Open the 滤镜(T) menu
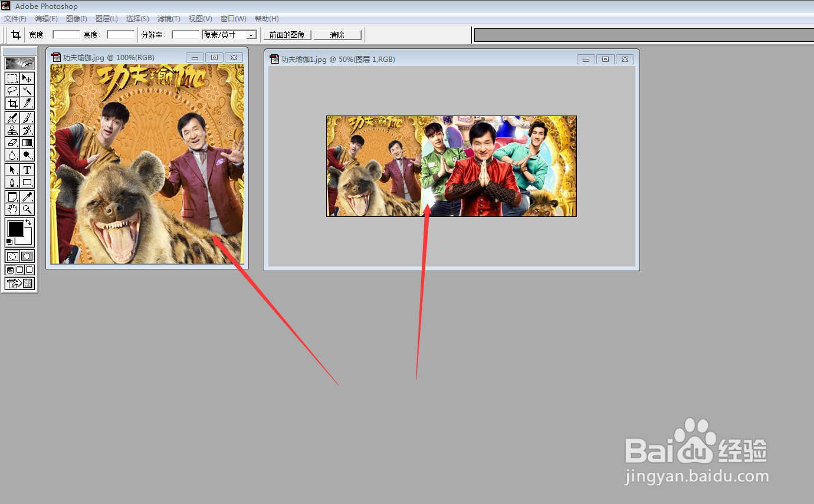 coord(169,19)
